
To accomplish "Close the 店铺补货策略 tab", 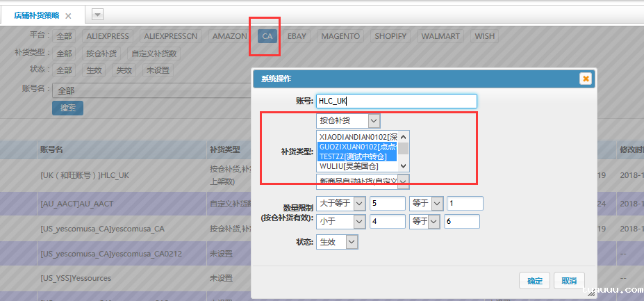I will pyautogui.click(x=68, y=15).
